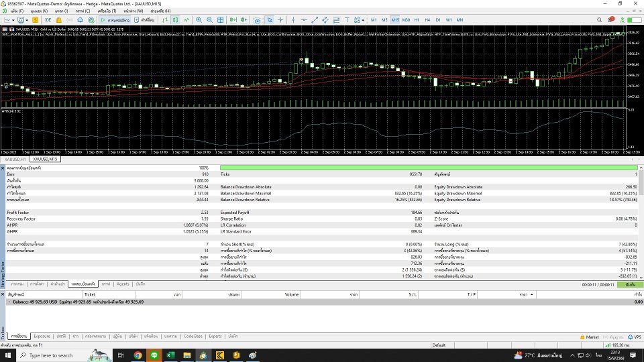Select the crosshair cursor tool
644x362 pixels.
pyautogui.click(x=280, y=20)
